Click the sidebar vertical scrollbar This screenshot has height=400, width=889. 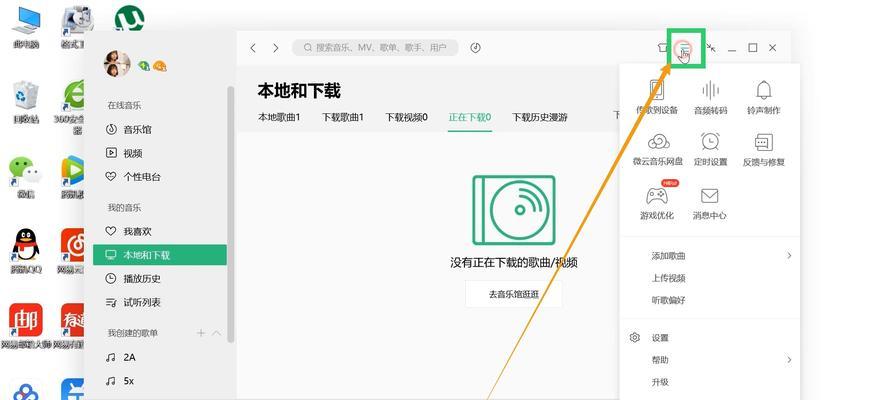point(230,214)
